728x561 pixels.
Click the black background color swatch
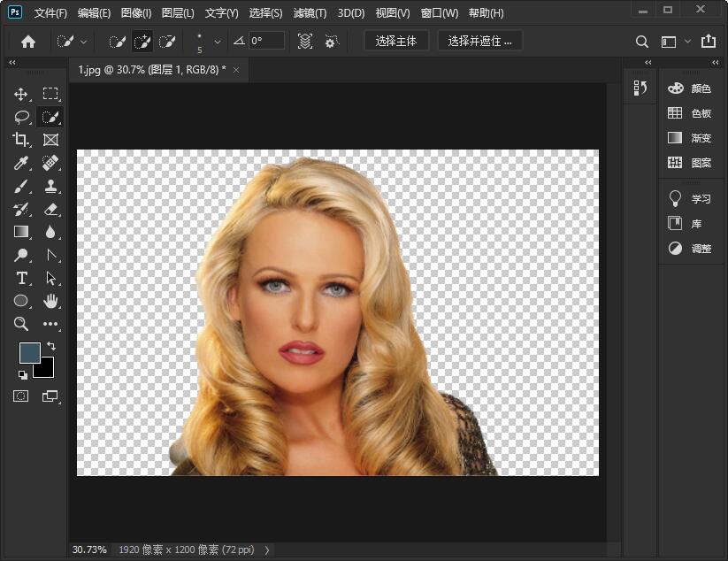click(x=46, y=369)
